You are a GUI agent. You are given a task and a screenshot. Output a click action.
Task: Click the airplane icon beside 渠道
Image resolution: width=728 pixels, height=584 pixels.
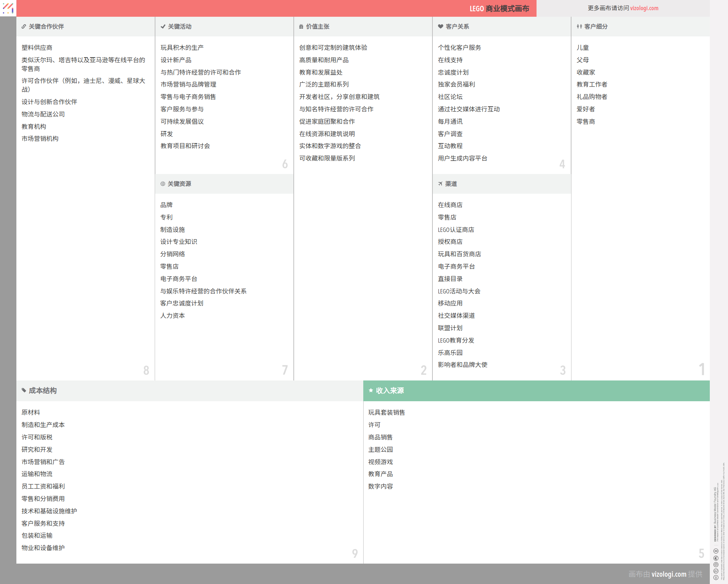[x=440, y=184]
